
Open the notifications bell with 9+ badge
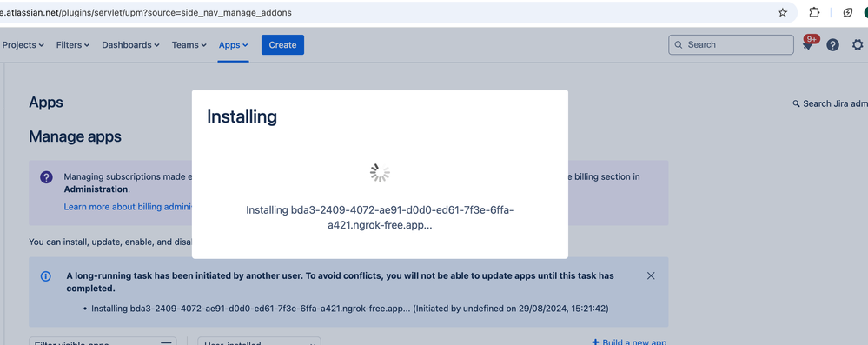(x=809, y=43)
